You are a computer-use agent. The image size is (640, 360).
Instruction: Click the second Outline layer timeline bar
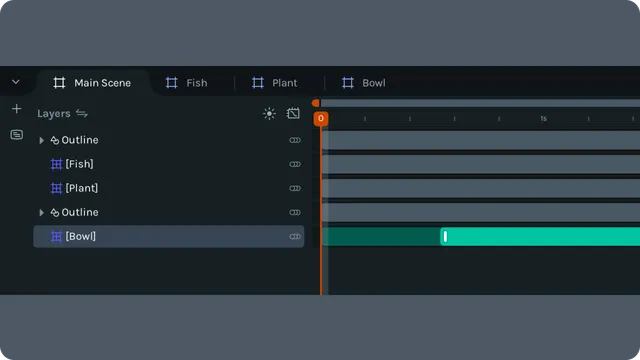(x=481, y=213)
